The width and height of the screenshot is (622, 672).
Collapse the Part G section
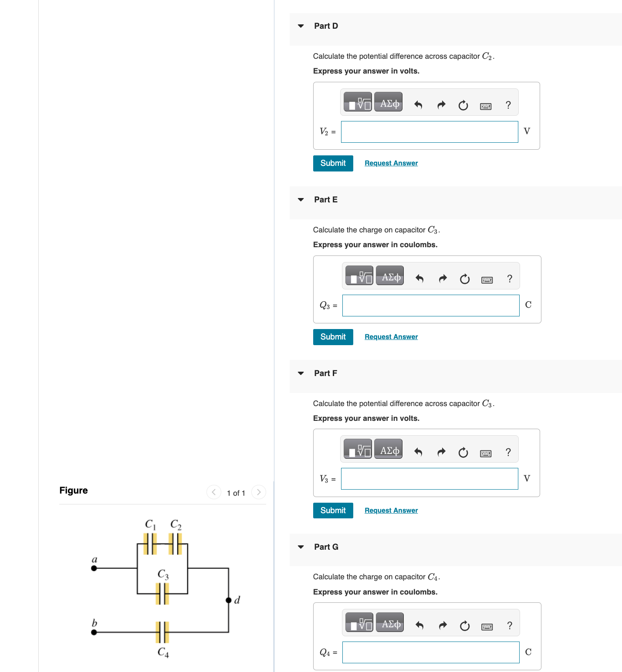[301, 547]
